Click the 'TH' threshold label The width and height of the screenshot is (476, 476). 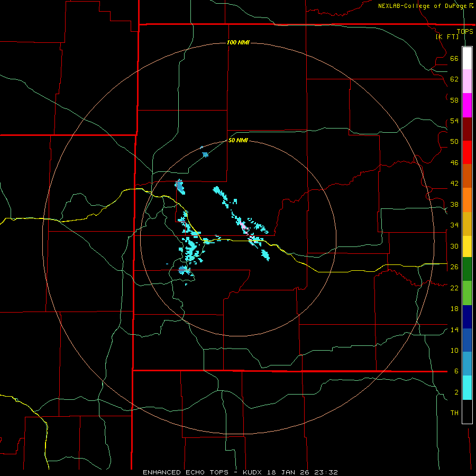[454, 413]
